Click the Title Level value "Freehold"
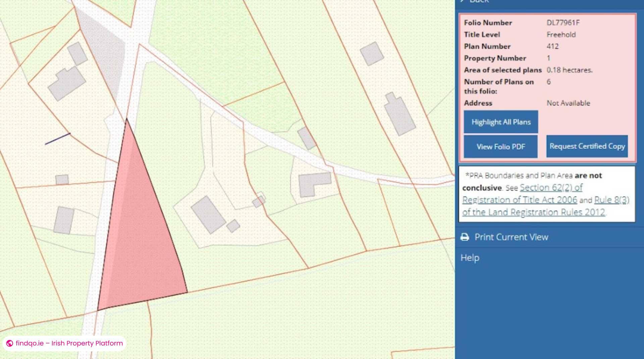 [561, 35]
